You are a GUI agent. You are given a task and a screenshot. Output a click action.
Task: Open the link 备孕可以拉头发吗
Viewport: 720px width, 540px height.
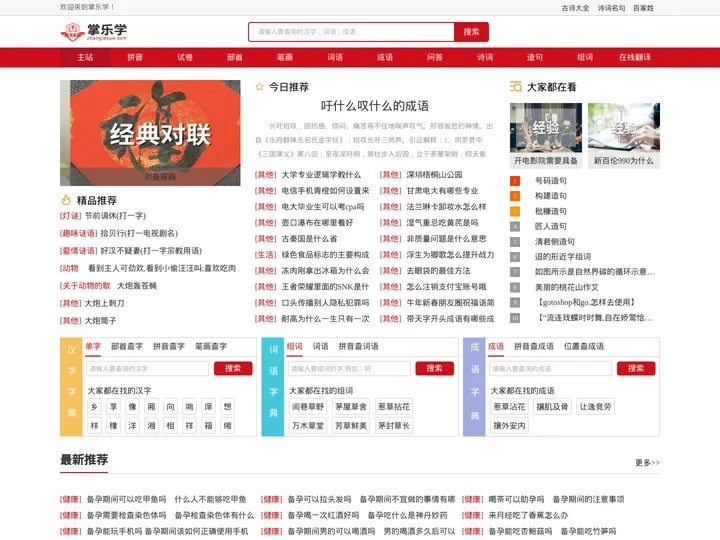click(x=319, y=499)
